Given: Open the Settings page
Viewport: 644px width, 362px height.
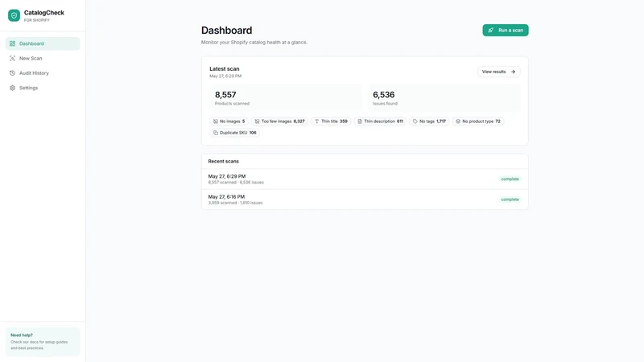Looking at the screenshot, I should [x=43, y=88].
